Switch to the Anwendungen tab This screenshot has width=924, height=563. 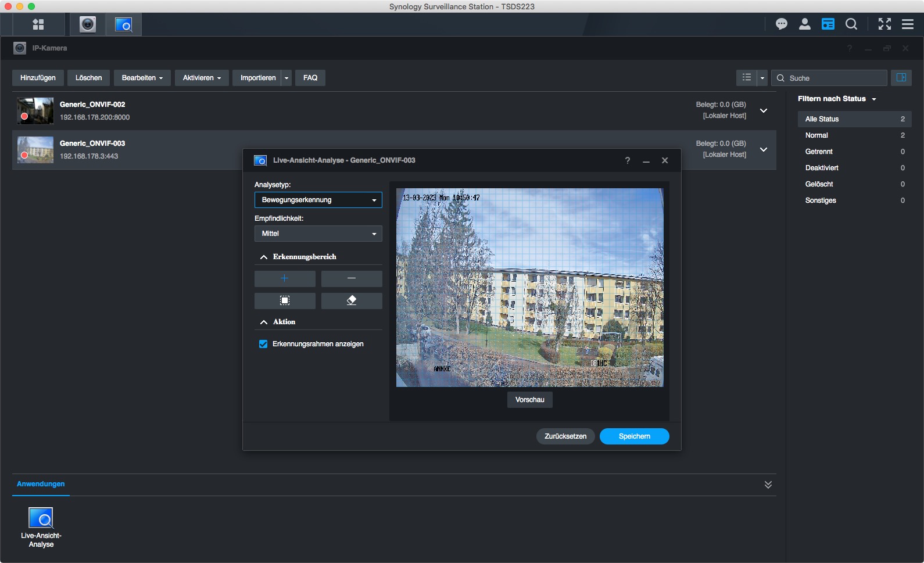pyautogui.click(x=41, y=484)
